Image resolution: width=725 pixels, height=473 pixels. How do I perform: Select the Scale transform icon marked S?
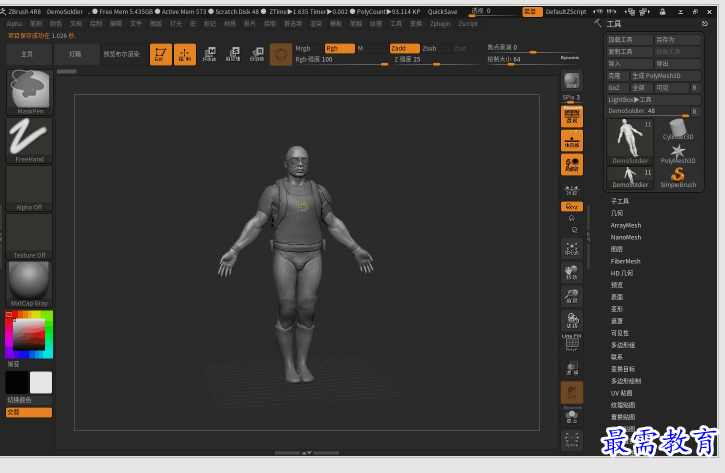[x=233, y=55]
